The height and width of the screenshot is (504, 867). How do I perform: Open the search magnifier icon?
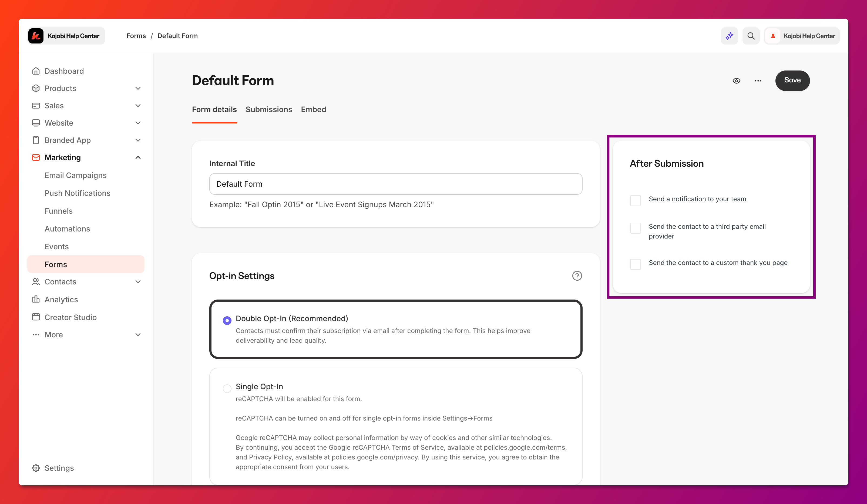[751, 36]
